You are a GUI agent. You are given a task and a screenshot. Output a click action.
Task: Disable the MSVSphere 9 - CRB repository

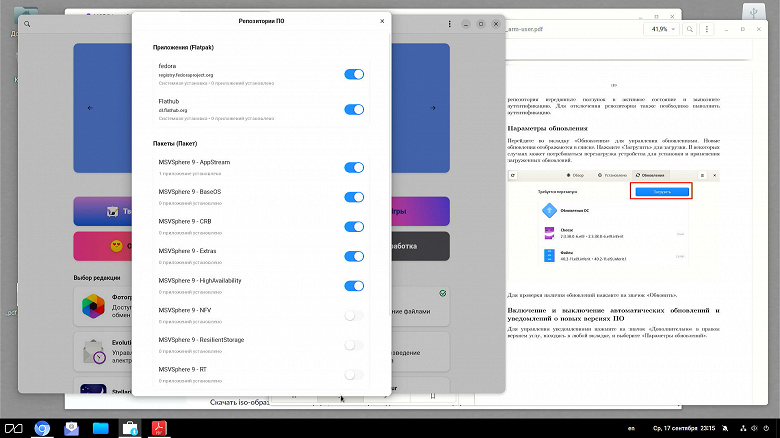(x=354, y=226)
